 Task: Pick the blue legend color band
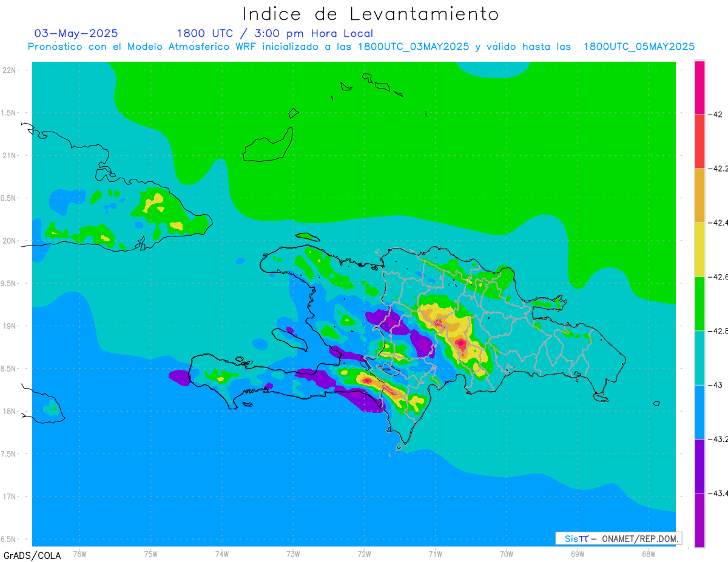[x=699, y=412]
